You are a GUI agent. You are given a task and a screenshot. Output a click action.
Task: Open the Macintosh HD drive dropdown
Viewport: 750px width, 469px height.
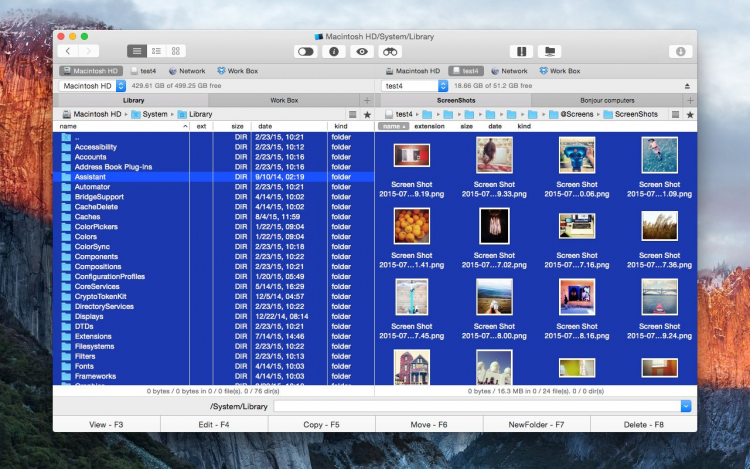pyautogui.click(x=120, y=86)
